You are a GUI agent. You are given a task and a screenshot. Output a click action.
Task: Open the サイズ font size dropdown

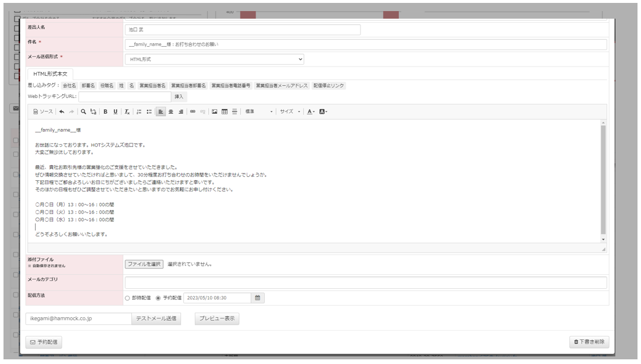[x=290, y=111]
